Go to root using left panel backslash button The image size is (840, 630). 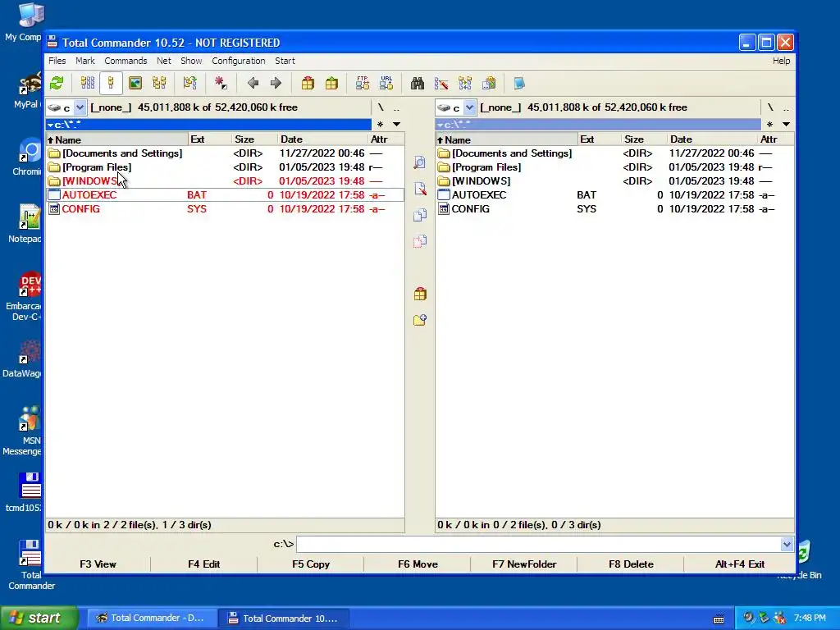(381, 107)
